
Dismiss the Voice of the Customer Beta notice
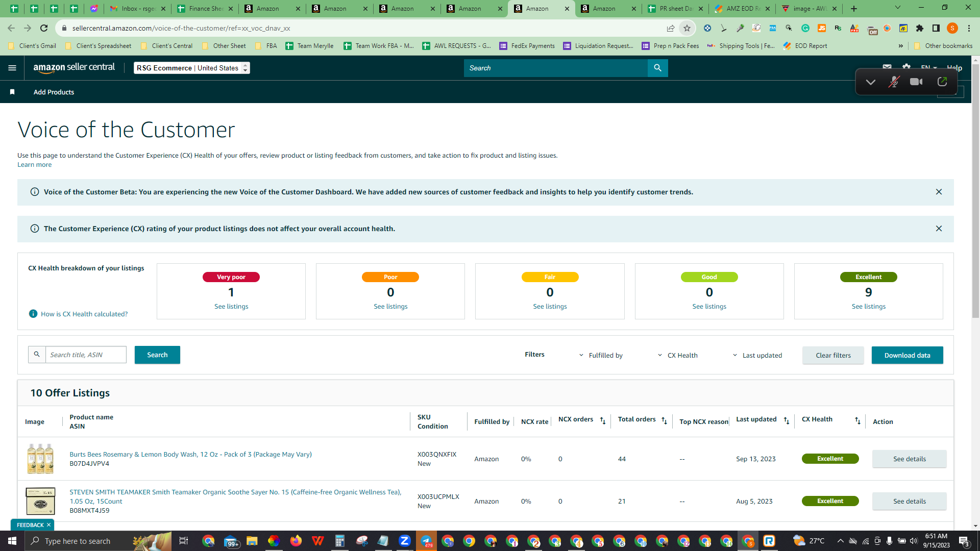pyautogui.click(x=939, y=192)
